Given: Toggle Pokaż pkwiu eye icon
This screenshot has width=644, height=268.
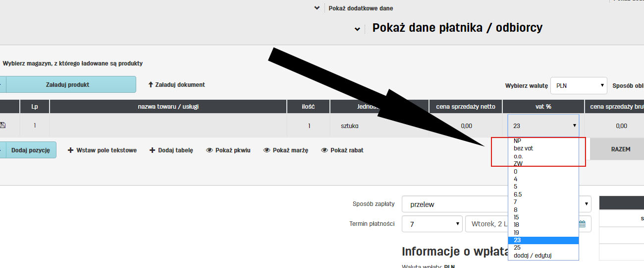Looking at the screenshot, I should pos(209,150).
